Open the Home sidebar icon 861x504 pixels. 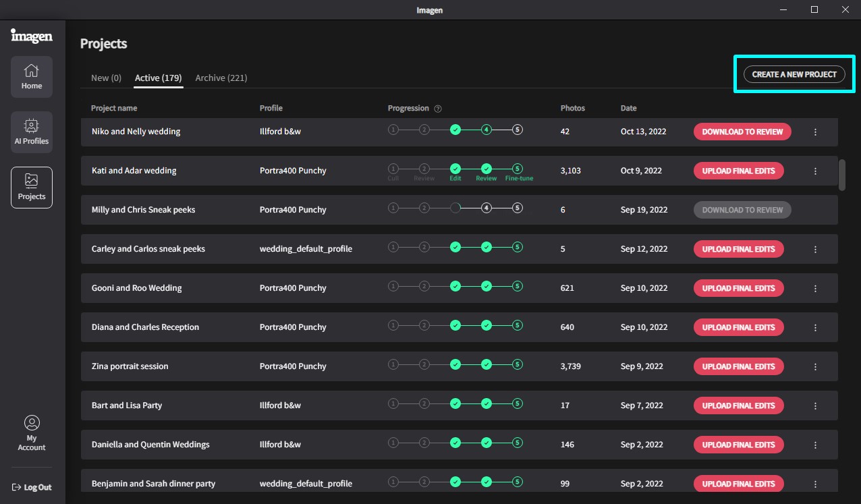[x=32, y=77]
